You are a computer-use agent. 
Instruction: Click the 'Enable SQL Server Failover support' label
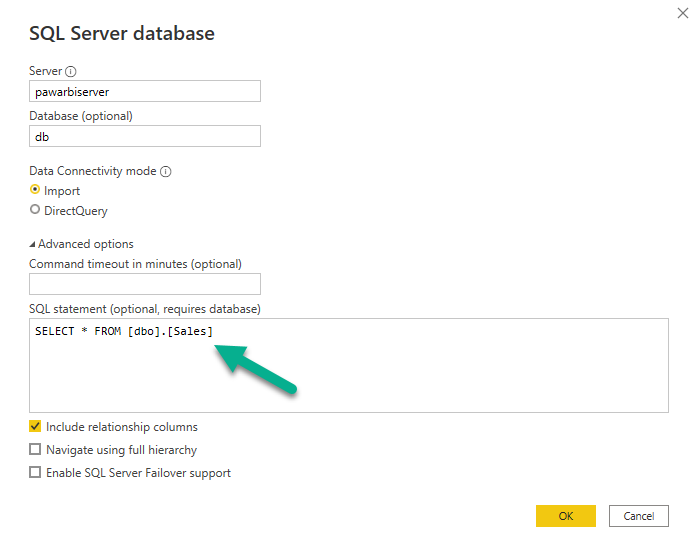coord(138,473)
